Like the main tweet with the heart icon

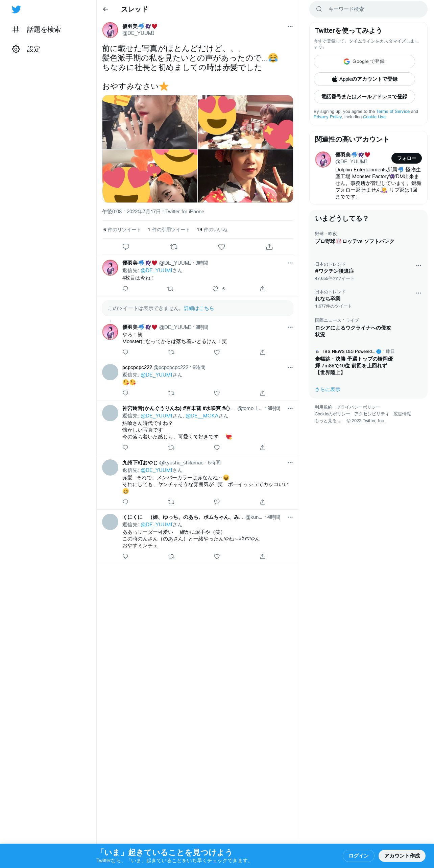point(221,247)
